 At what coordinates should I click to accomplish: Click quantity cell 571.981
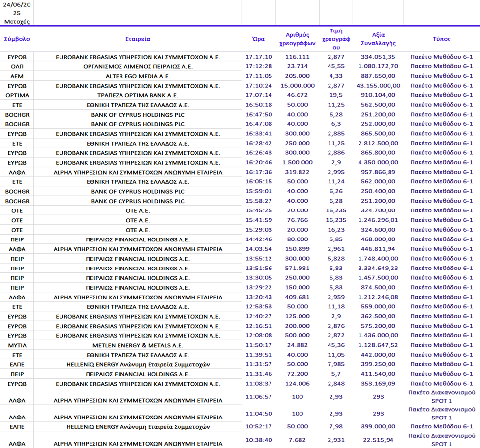pyautogui.click(x=297, y=268)
